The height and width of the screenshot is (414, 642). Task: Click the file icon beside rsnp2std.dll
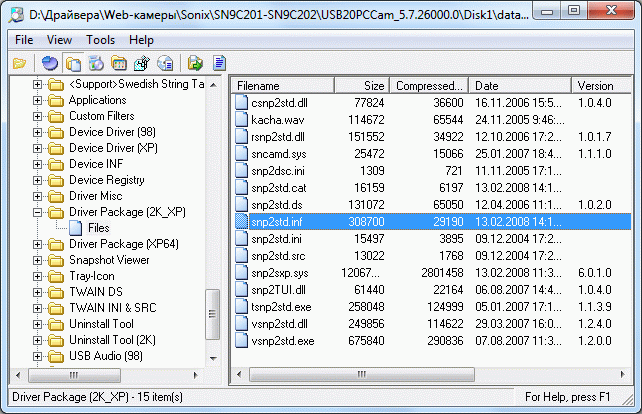pos(242,136)
